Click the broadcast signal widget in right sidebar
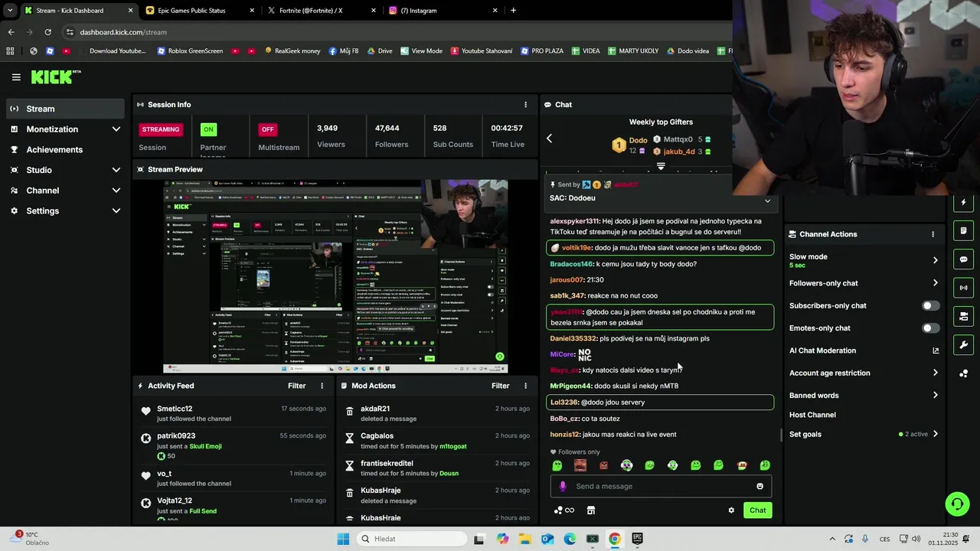Viewport: 980px width, 551px height. tap(963, 288)
